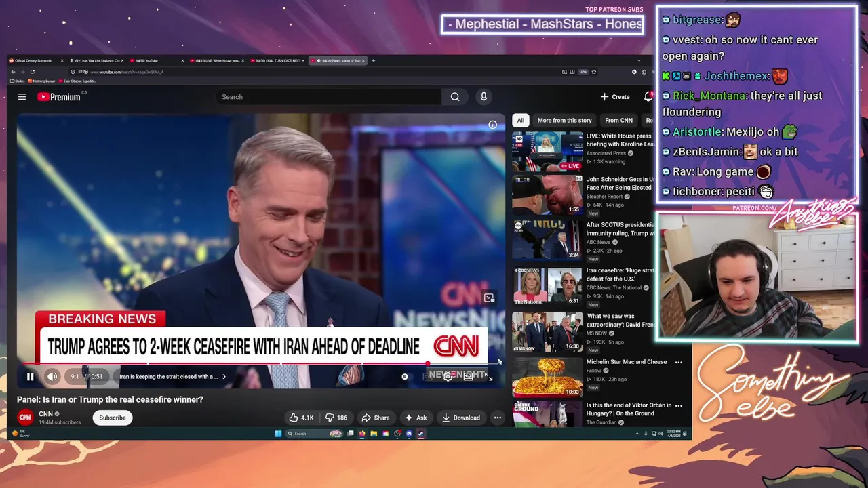
Task: Open Firefox from the taskbar
Action: 361,434
